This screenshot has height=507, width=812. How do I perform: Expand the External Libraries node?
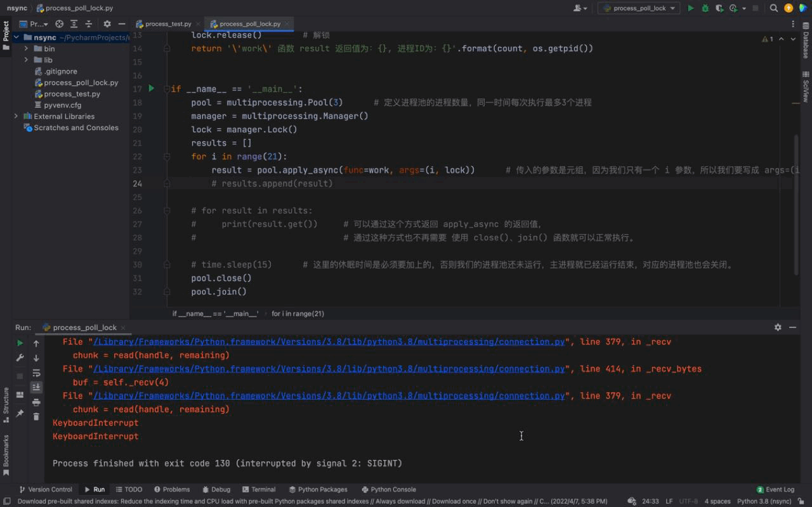tap(15, 116)
